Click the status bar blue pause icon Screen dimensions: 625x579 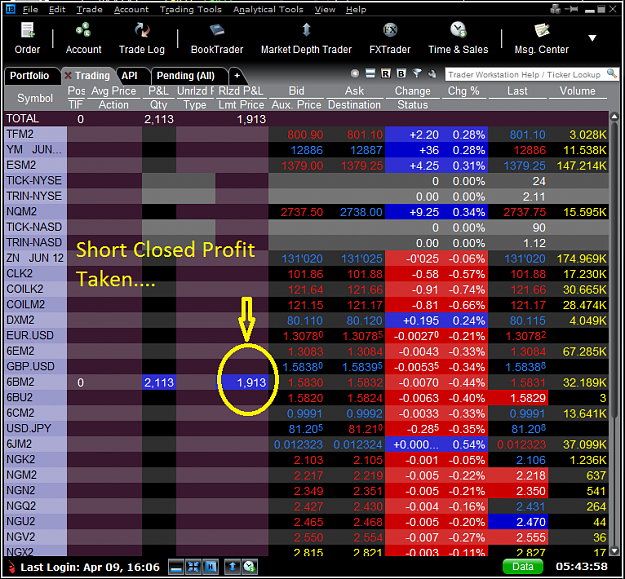[x=210, y=567]
